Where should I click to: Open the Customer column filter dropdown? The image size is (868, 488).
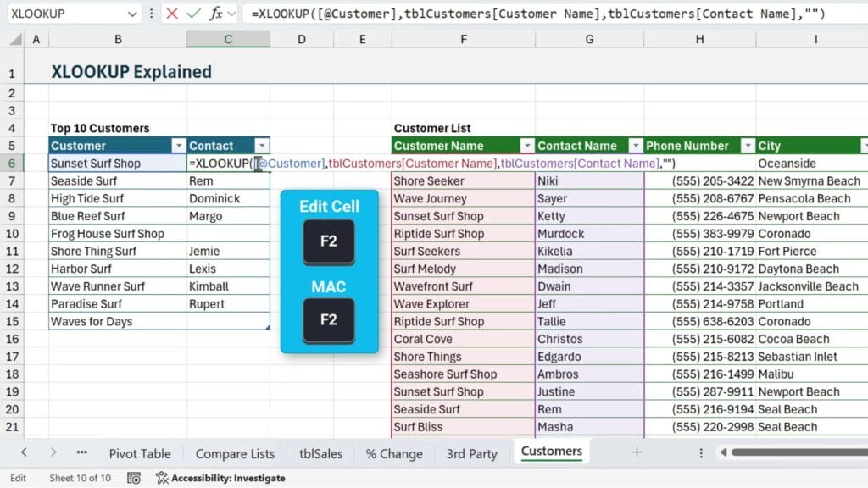tap(177, 146)
